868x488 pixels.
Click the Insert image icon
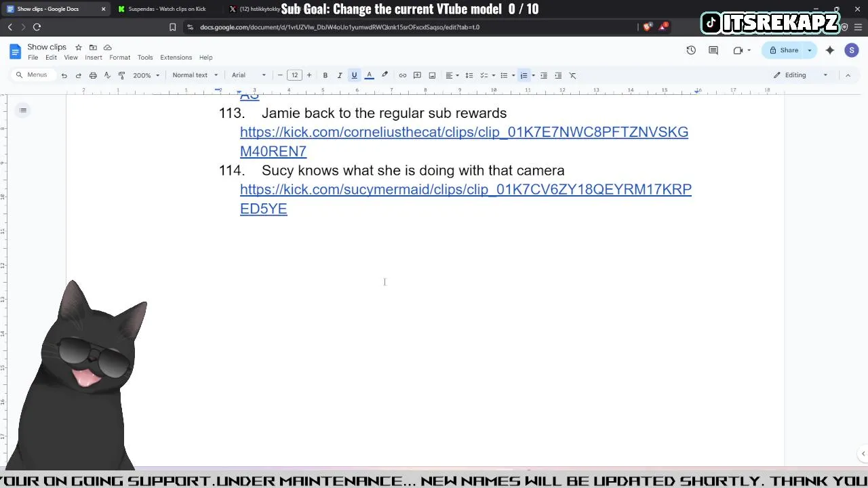pyautogui.click(x=432, y=75)
